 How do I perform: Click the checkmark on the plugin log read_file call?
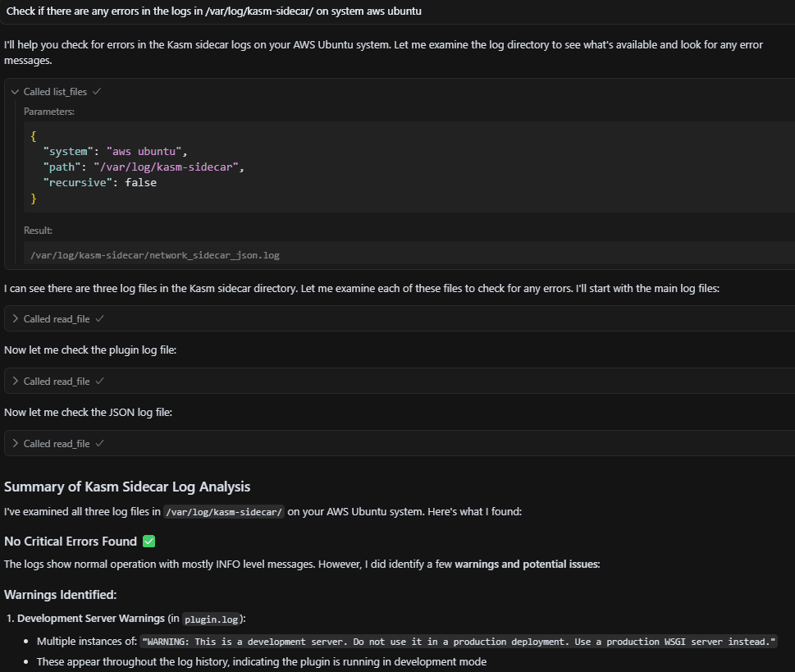tap(100, 381)
